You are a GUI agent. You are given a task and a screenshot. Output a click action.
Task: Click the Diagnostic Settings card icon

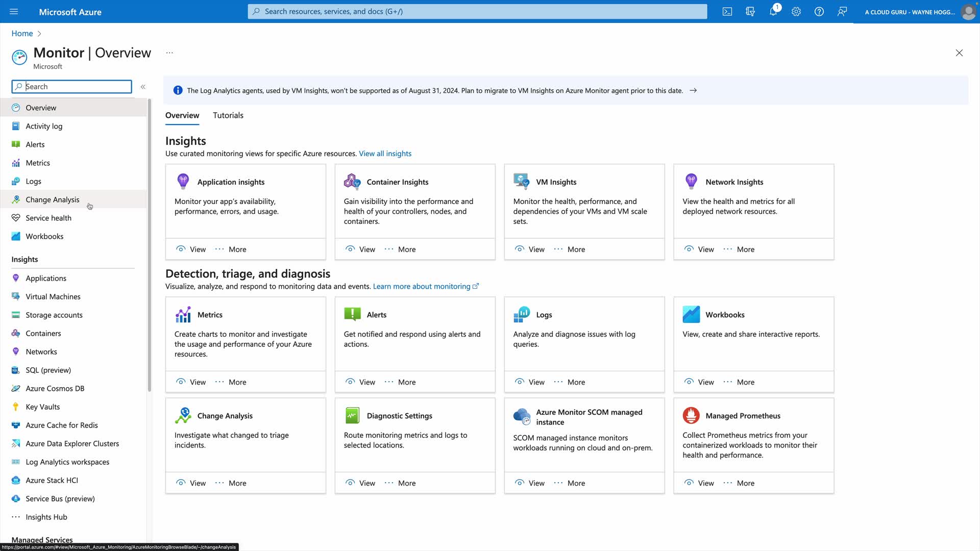tap(352, 416)
